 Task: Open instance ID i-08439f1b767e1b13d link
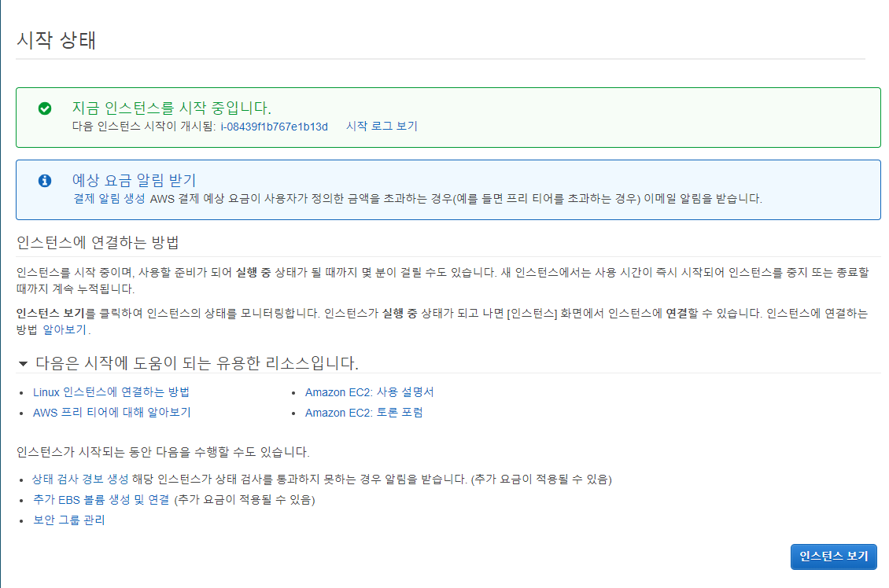pyautogui.click(x=275, y=127)
